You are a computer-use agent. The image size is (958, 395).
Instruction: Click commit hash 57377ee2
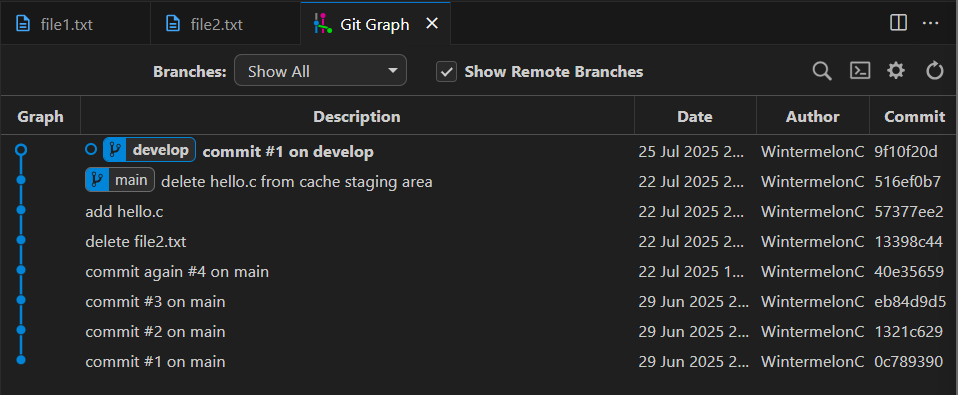coord(909,212)
